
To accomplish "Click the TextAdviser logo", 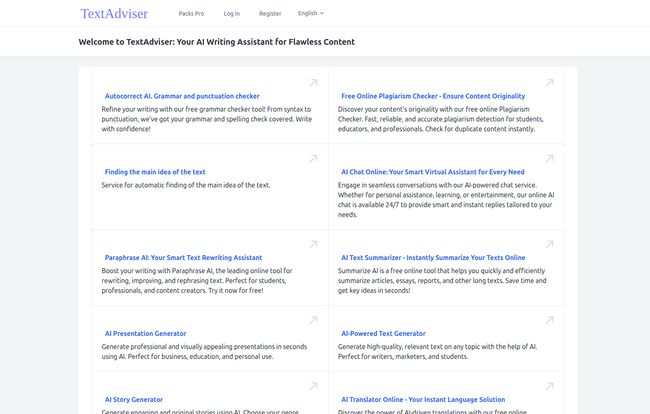I will [x=114, y=14].
